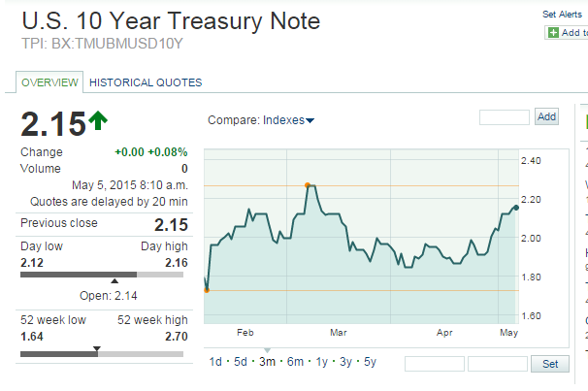Screen dimensions: 588x391
Task: Switch to the Historical Quotes tab
Action: pos(146,82)
